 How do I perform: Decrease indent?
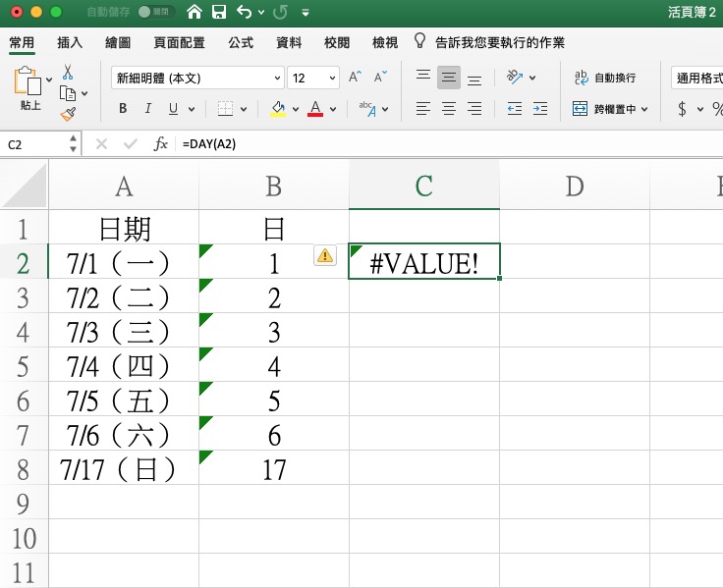515,109
